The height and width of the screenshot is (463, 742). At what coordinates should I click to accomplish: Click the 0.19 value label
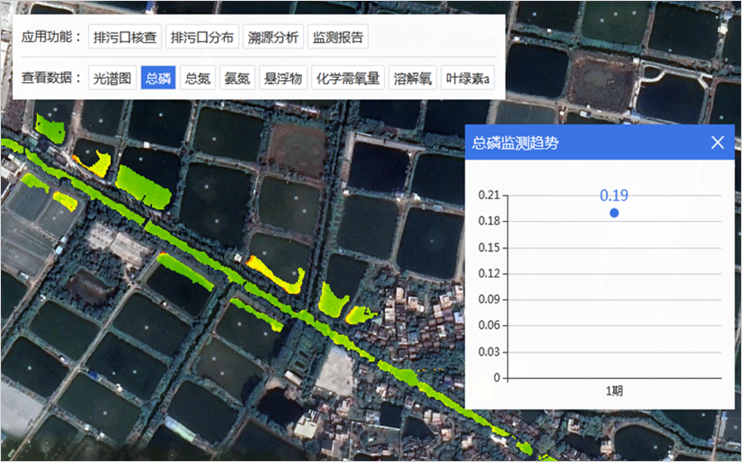(614, 195)
